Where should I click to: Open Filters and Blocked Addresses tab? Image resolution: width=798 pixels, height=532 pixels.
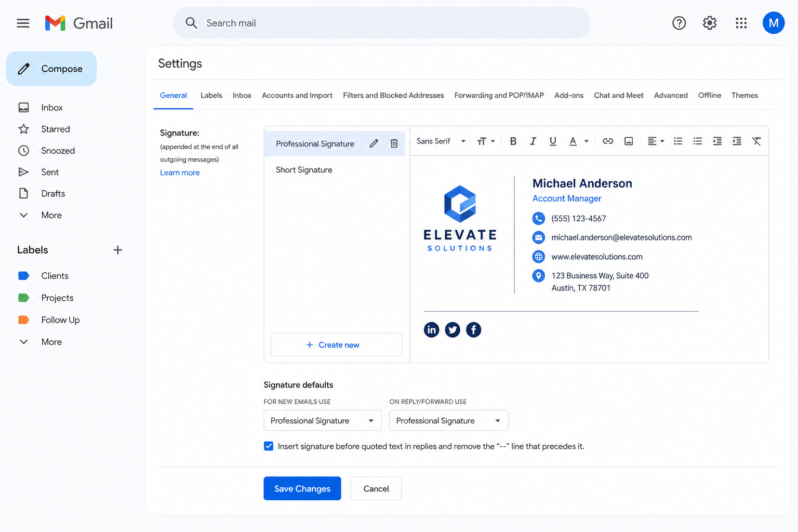tap(393, 95)
